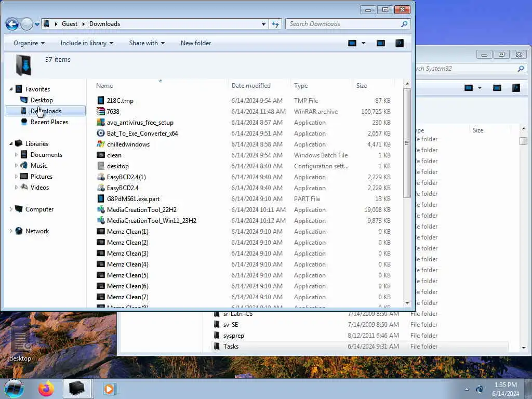Open Windows Media Player from taskbar
The width and height of the screenshot is (532, 399).
click(109, 389)
